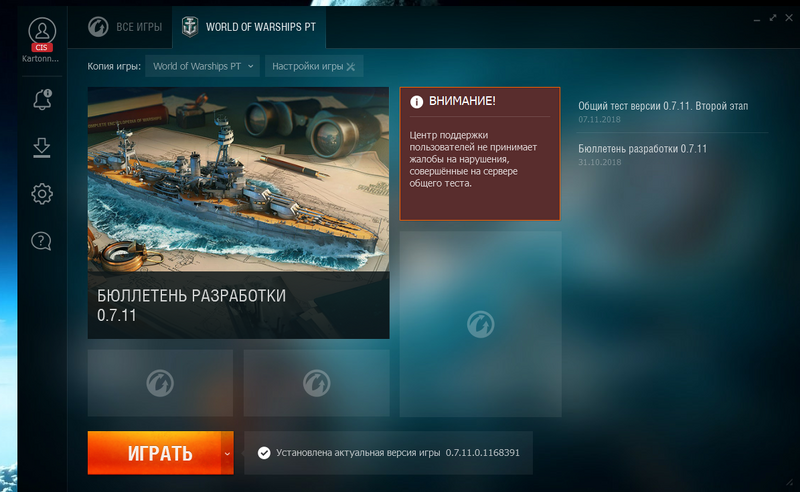
Task: Click the info icon beside ВНИМАНИЕ!
Action: coord(416,102)
